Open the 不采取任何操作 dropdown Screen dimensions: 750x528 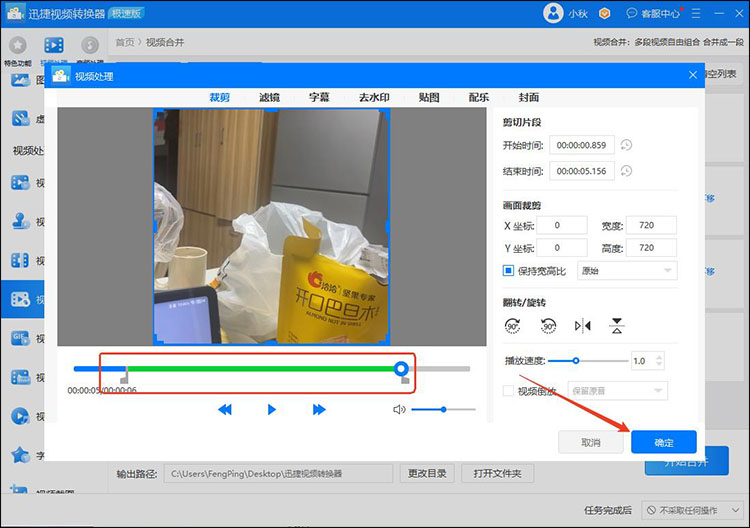coord(692,510)
